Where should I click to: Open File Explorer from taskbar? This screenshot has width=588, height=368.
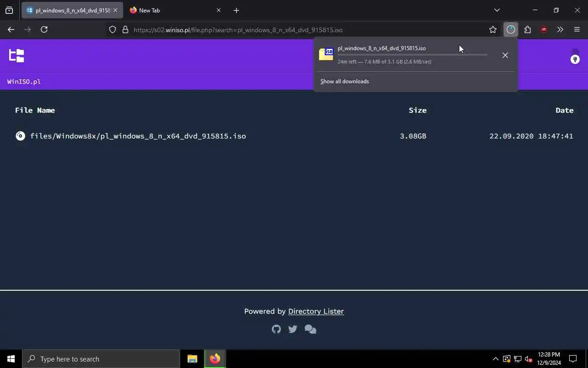[192, 359]
